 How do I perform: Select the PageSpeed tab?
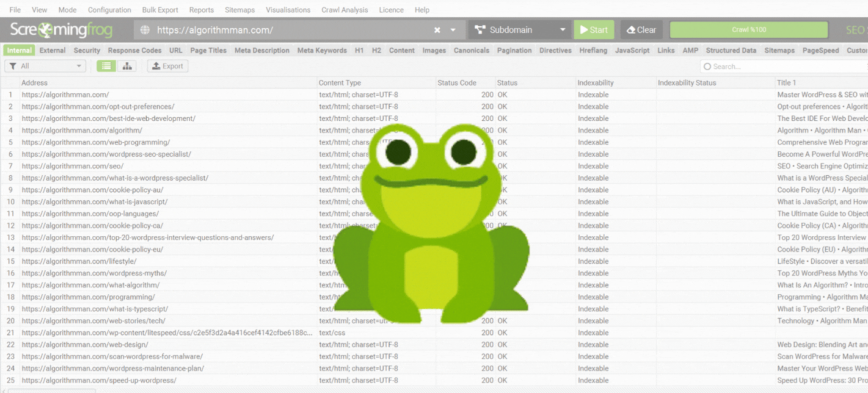820,51
